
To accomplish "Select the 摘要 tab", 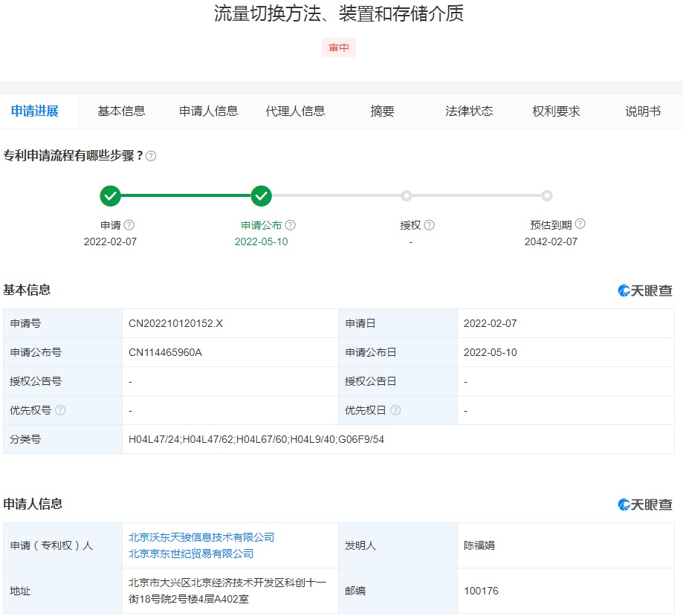I will 382,111.
